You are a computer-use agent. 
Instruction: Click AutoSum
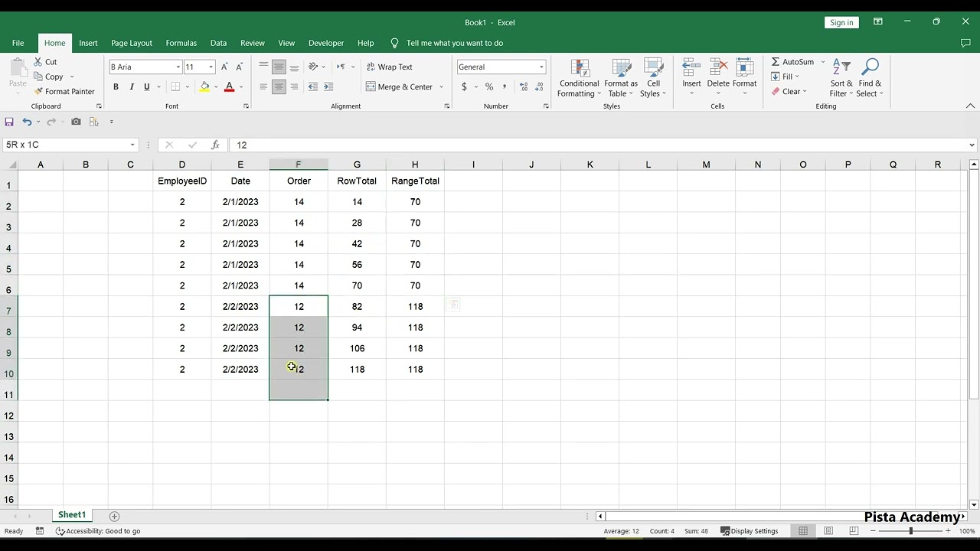tap(792, 61)
